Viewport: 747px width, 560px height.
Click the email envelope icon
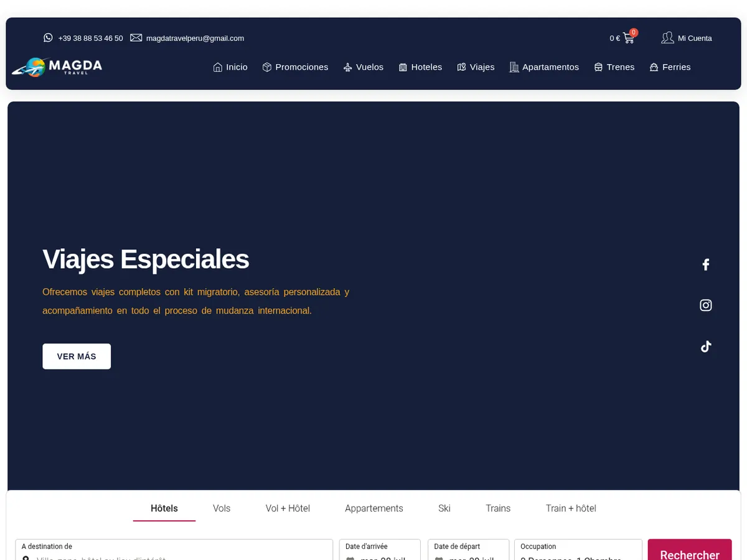136,38
